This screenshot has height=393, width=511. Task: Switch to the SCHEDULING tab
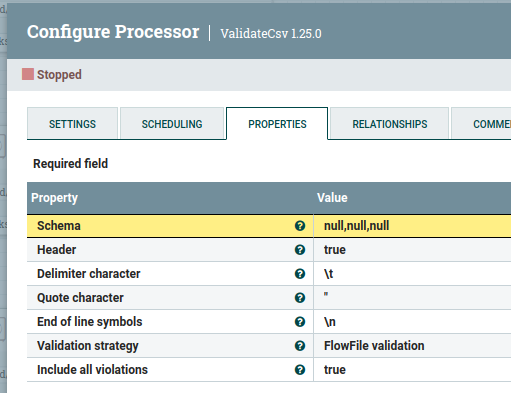pyautogui.click(x=172, y=124)
